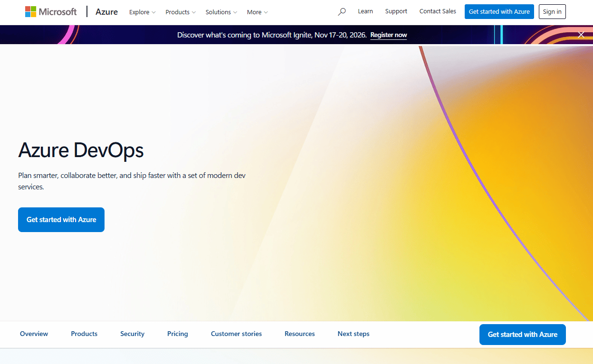Select Products in the section navigation
Viewport: 593px width, 364px height.
84,334
